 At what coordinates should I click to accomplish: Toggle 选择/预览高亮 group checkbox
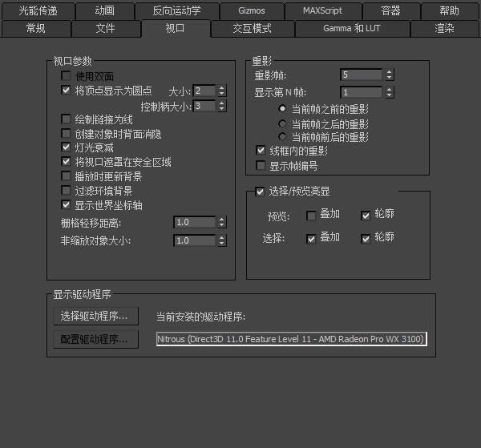[260, 192]
